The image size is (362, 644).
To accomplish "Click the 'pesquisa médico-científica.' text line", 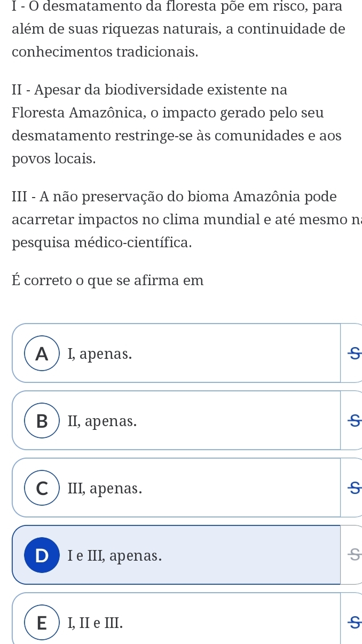I will 102,242.
